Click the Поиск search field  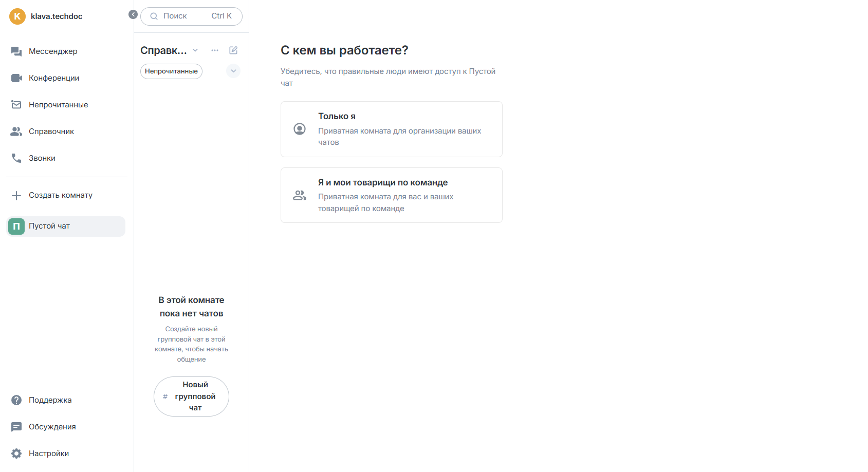point(191,16)
